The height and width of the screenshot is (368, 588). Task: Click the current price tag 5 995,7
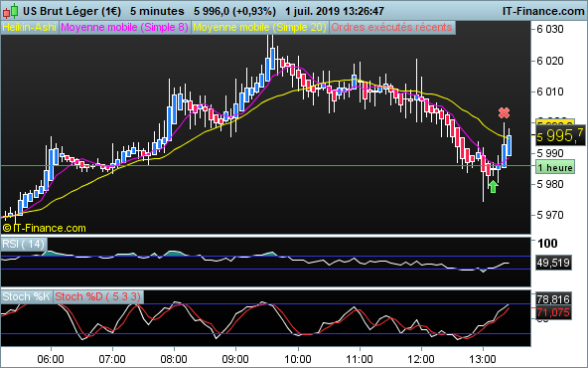click(x=560, y=135)
